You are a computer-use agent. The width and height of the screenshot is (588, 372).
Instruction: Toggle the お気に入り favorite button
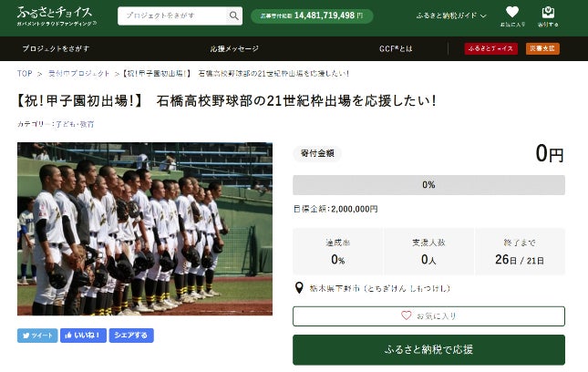point(428,316)
